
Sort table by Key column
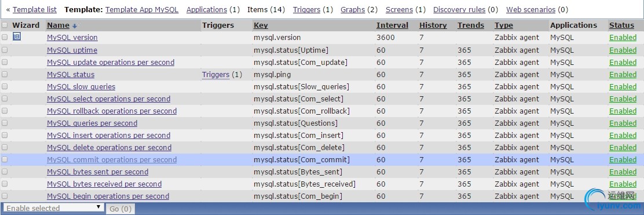[x=261, y=25]
